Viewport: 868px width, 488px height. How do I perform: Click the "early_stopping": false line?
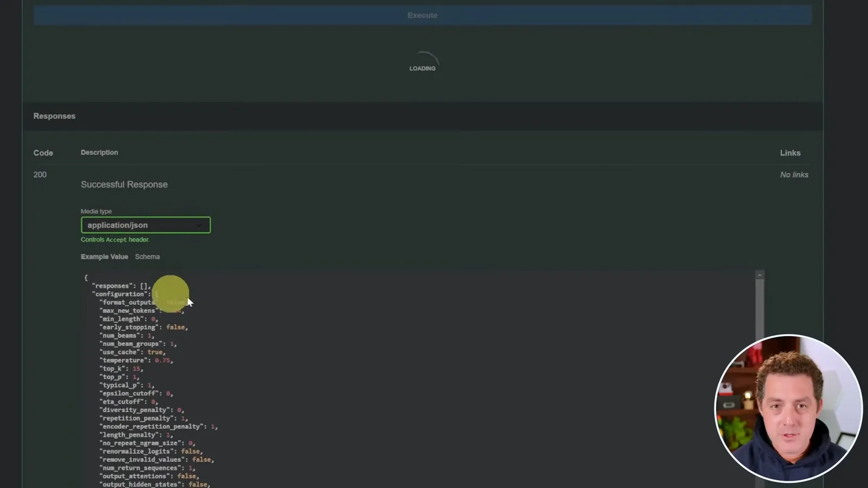(x=144, y=327)
